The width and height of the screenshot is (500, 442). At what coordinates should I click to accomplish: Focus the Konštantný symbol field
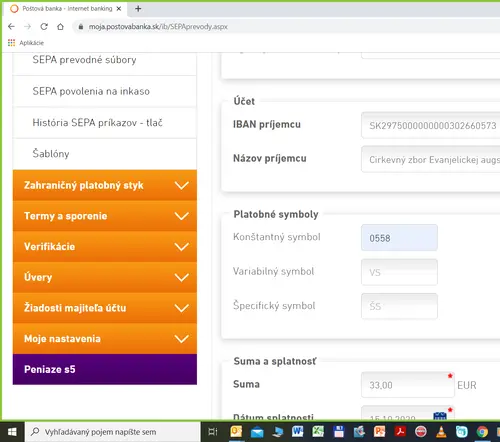[x=399, y=238]
